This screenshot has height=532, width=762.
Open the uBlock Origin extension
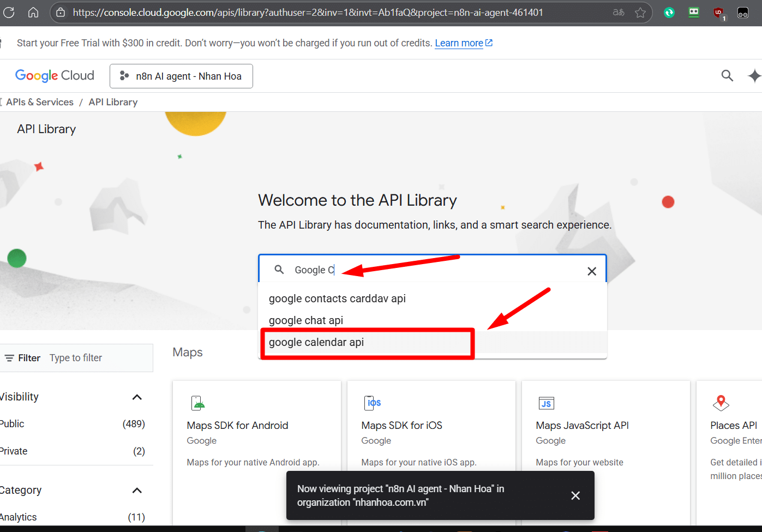pos(719,13)
